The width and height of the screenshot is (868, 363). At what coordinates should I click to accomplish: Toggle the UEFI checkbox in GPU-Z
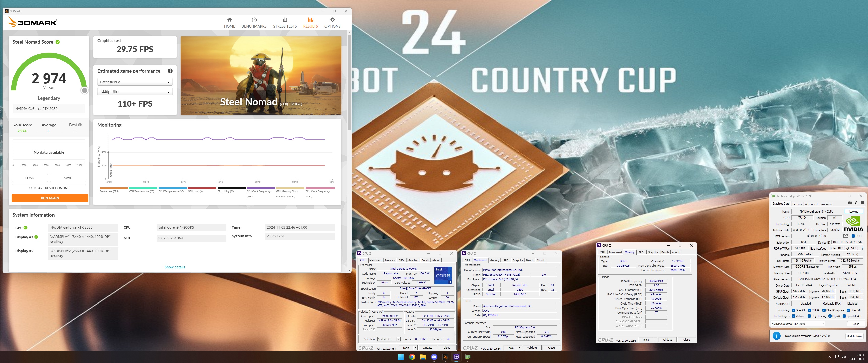853,236
